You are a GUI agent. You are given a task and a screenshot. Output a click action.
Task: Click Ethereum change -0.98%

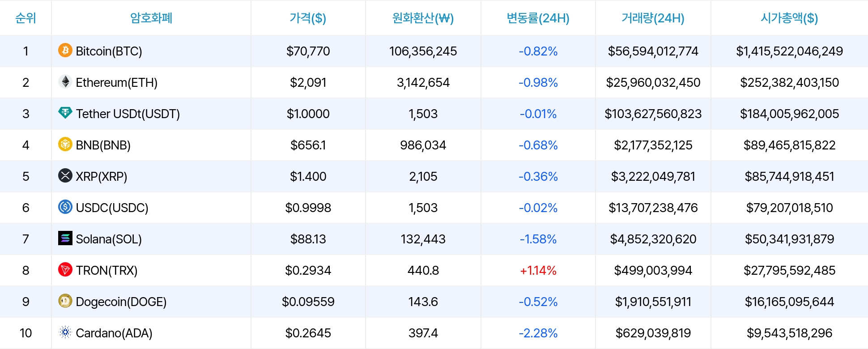pyautogui.click(x=538, y=83)
